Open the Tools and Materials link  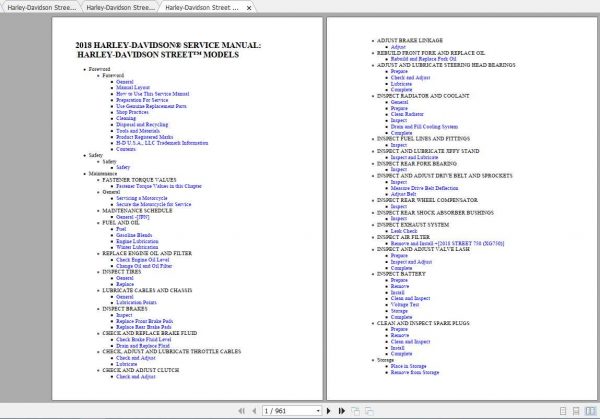click(138, 131)
